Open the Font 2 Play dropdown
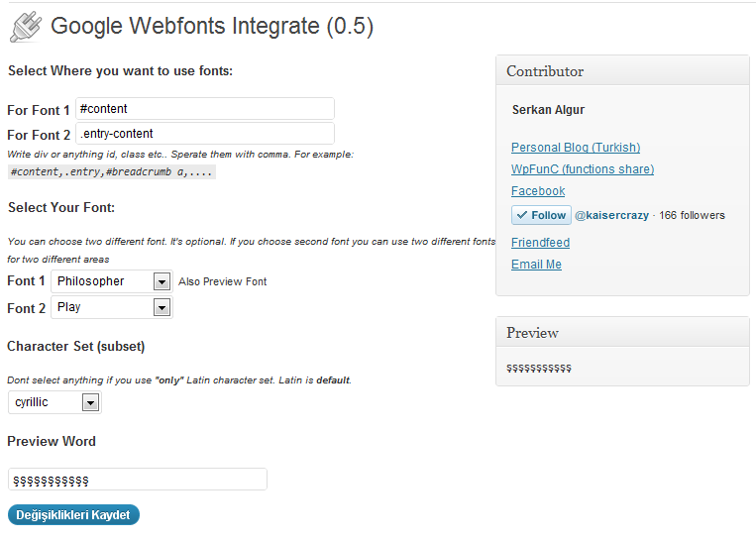Screen dimensions: 756x541 (x=112, y=307)
